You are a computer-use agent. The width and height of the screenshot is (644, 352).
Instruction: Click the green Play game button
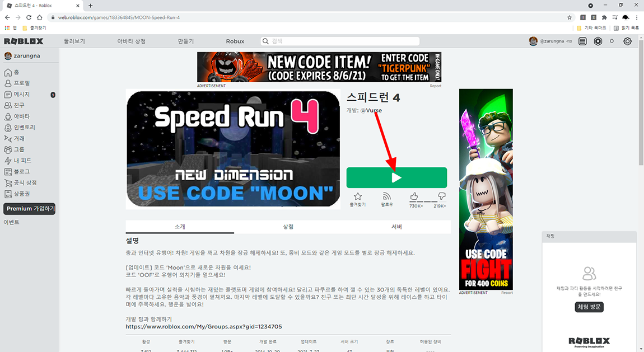click(x=396, y=177)
